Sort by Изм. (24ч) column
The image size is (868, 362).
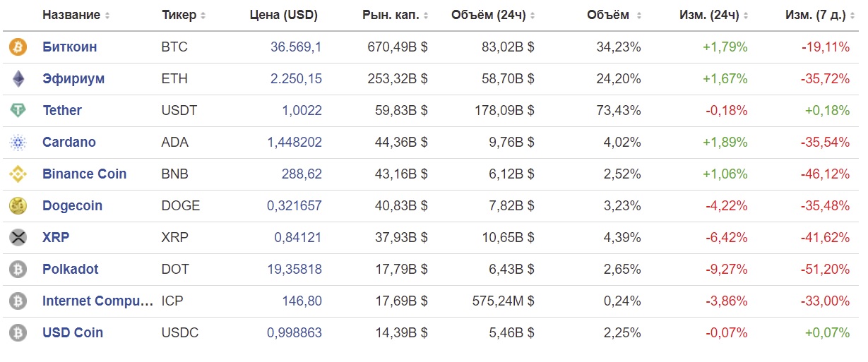(x=714, y=15)
